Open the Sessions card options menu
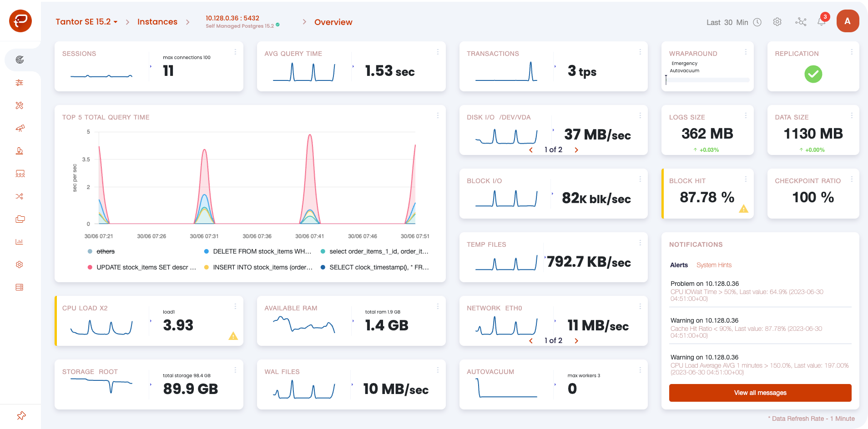 coord(235,52)
